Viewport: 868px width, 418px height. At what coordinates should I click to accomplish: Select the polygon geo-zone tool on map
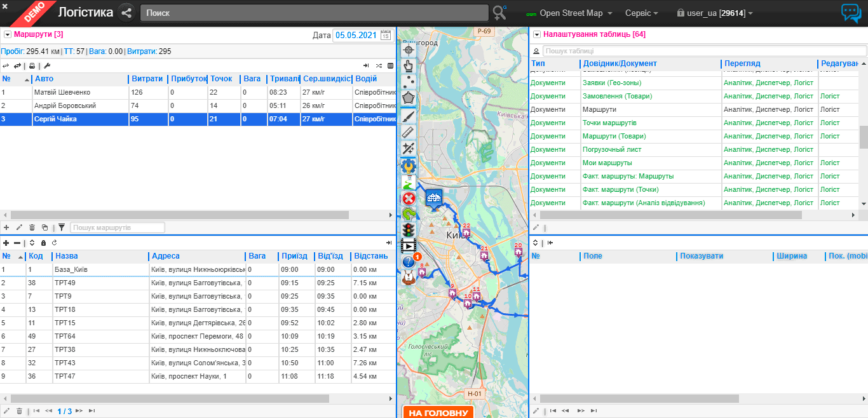(408, 98)
